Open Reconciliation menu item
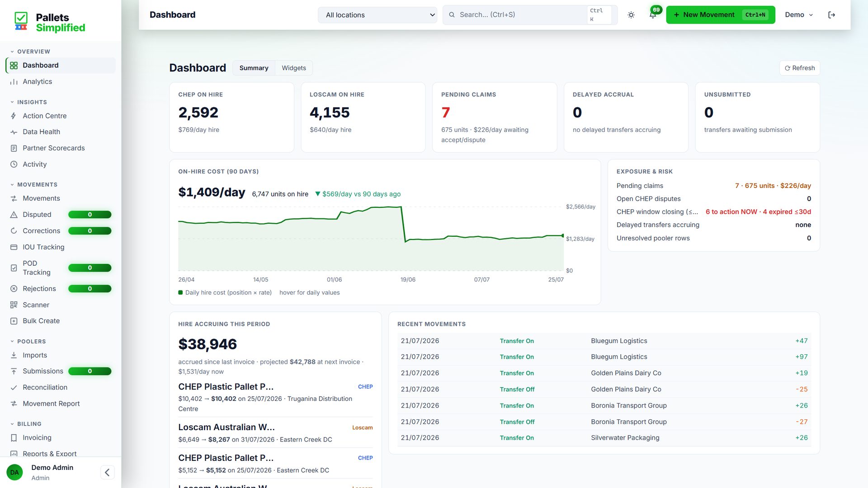The image size is (868, 488). (x=61, y=388)
